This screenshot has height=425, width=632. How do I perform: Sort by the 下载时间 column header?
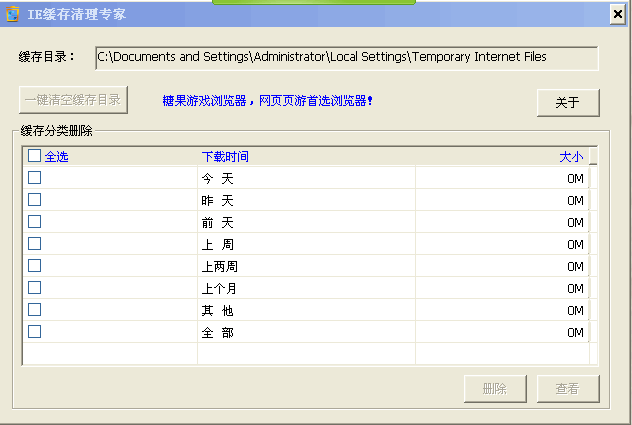225,157
